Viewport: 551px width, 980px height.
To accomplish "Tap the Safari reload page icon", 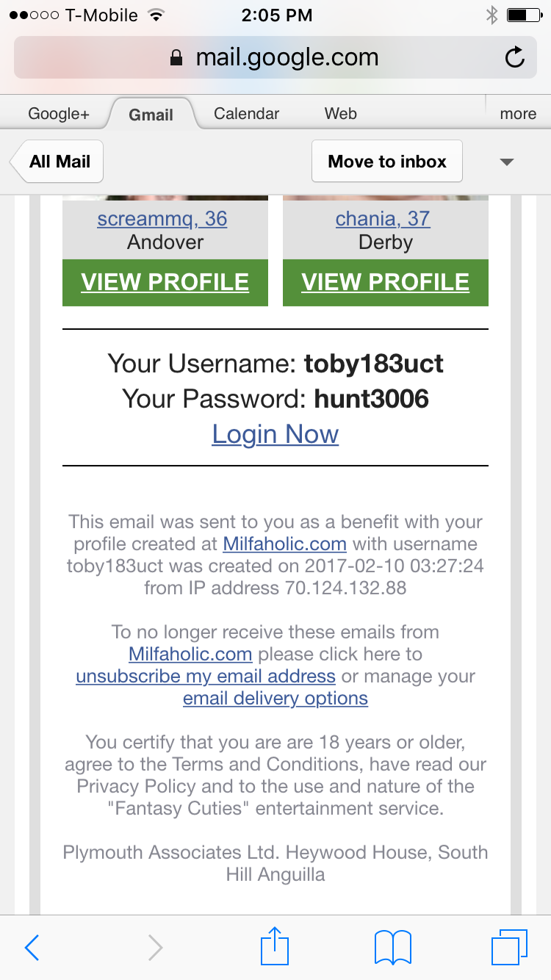I will tap(515, 57).
